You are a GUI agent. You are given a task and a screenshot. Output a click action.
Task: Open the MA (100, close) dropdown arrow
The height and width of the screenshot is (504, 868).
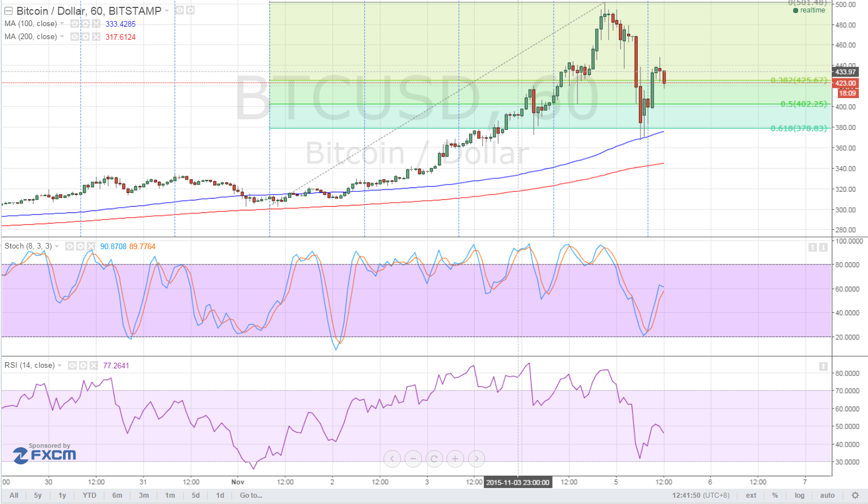[x=62, y=24]
